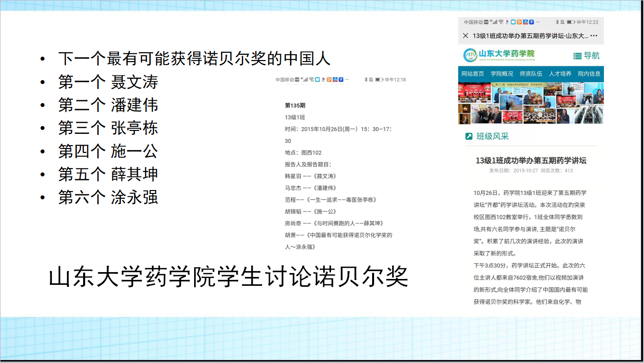Tap the X close icon beside page title
The height and width of the screenshot is (363, 644).
click(x=466, y=36)
